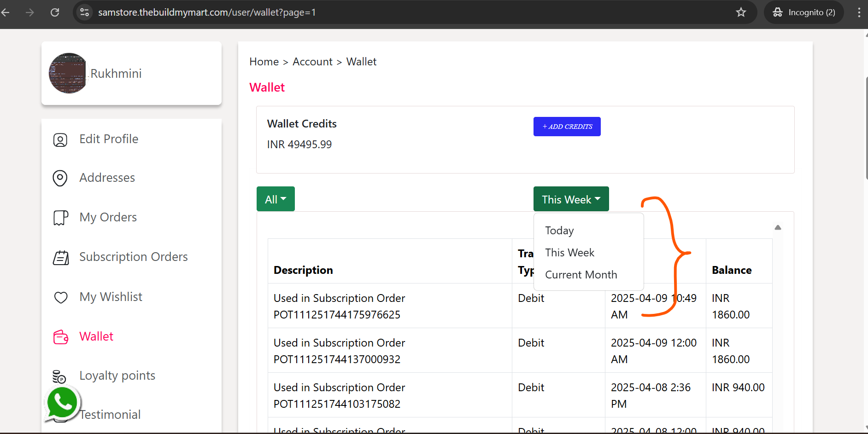Open My Orders from sidebar
Viewport: 868px width, 434px height.
tap(108, 217)
